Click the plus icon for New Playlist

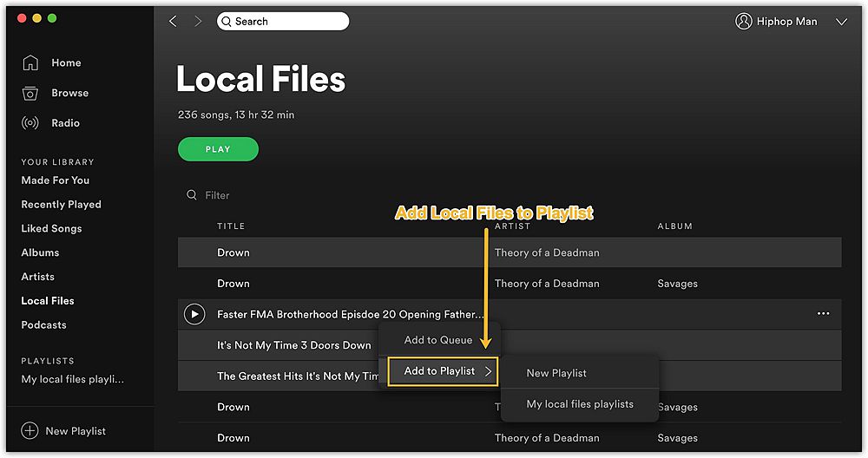[x=30, y=430]
